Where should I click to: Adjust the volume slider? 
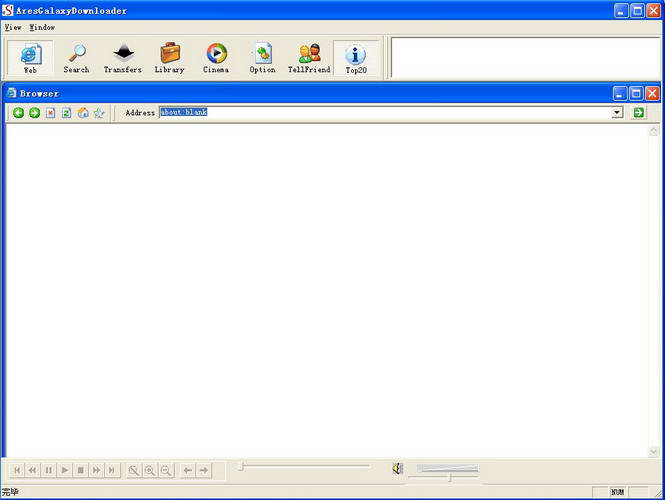click(x=447, y=468)
